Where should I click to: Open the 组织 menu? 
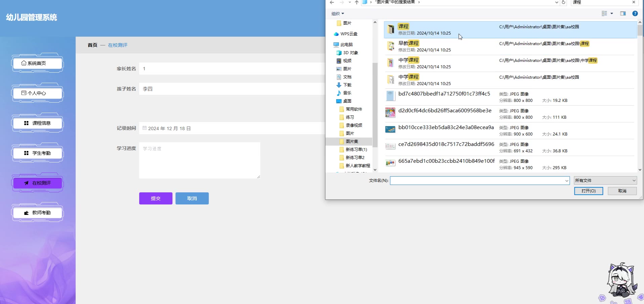337,14
